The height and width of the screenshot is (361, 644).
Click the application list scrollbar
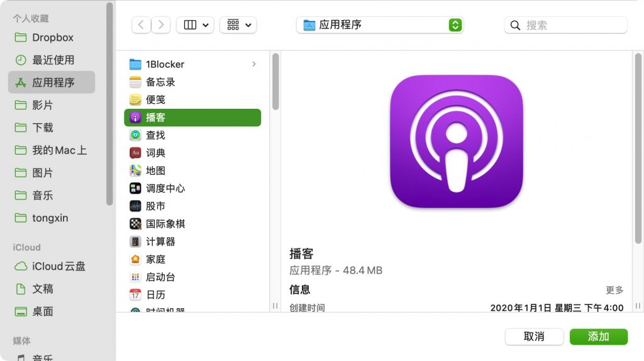coord(275,81)
